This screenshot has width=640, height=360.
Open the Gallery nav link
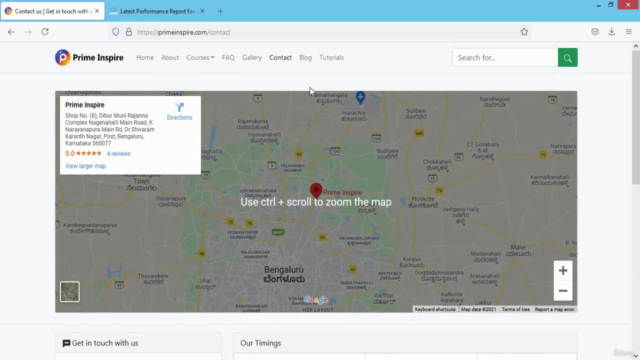click(252, 58)
